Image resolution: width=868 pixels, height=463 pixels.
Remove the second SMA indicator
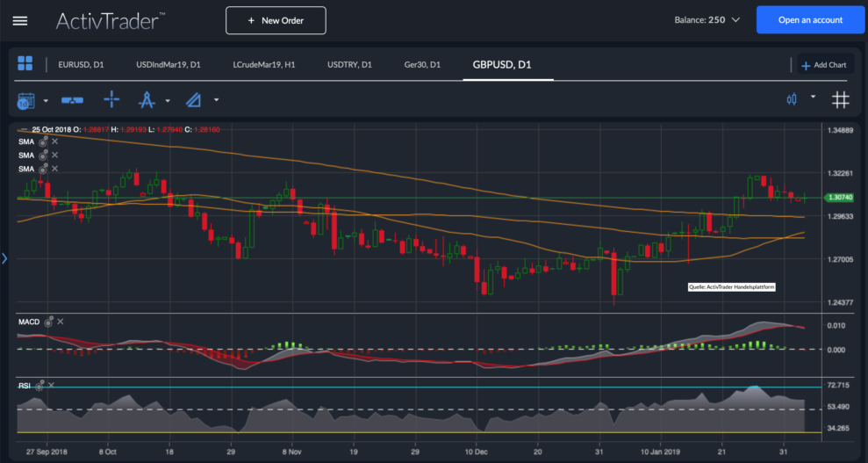point(54,156)
